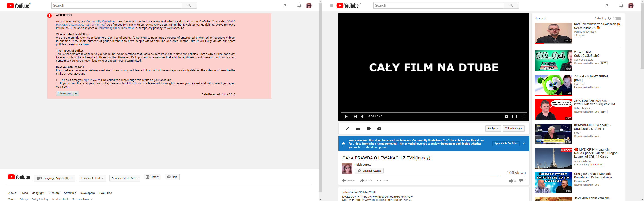This screenshot has height=201, width=644.
Task: Open Policy & Safety footer link
Action: point(40,199)
